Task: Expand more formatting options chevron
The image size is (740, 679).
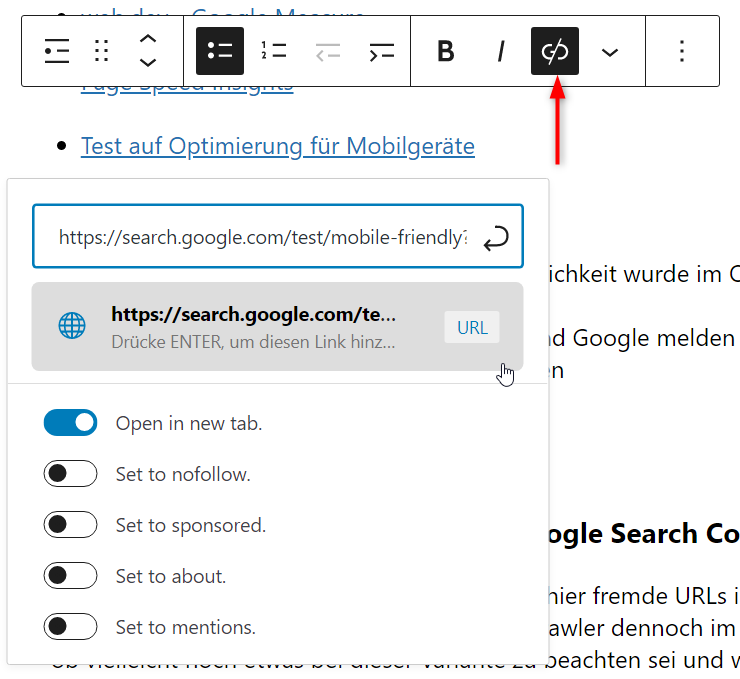Action: (609, 52)
